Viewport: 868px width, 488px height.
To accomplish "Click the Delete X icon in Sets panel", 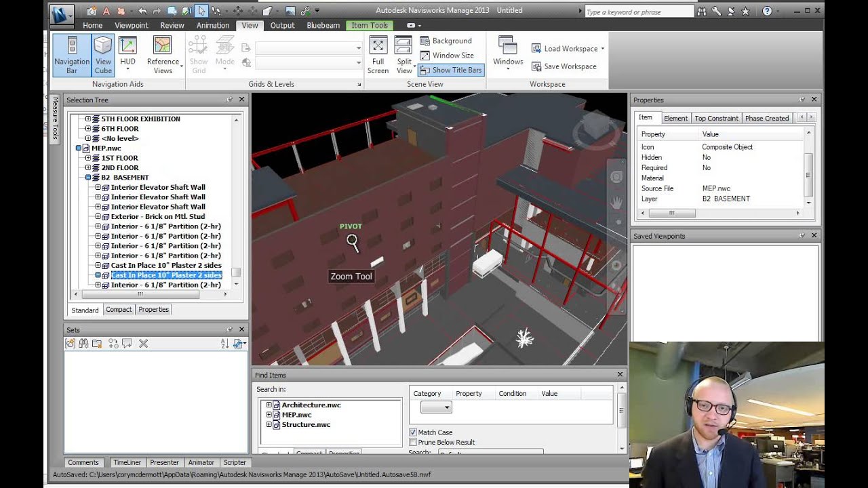I will click(143, 344).
